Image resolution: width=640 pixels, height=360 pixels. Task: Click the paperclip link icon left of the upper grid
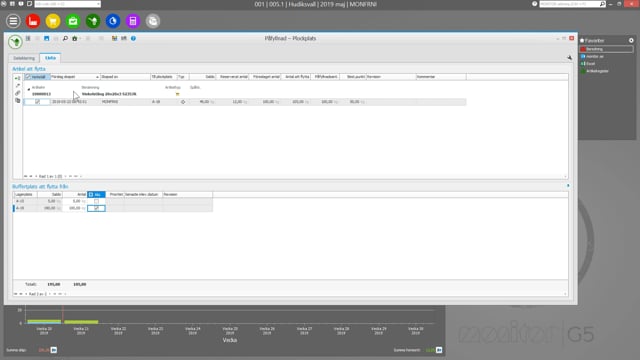18,93
